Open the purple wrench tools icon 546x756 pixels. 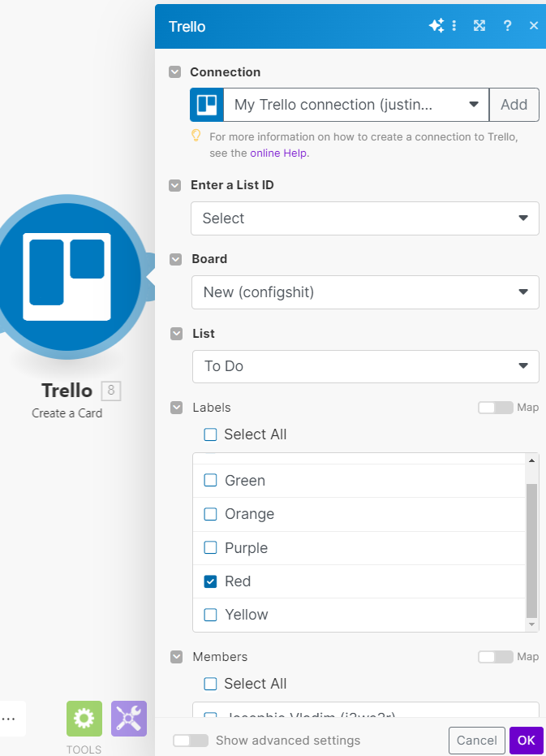129,719
